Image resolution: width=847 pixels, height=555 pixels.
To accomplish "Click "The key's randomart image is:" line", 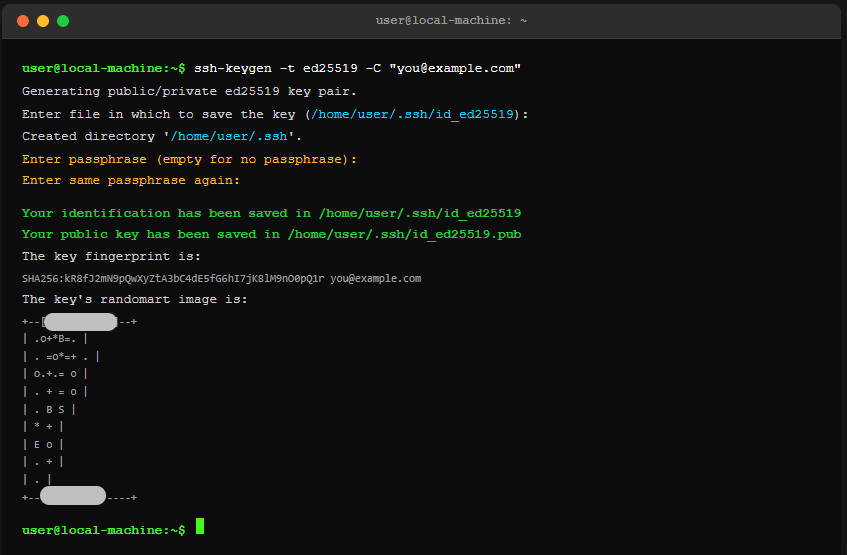I will [134, 300].
